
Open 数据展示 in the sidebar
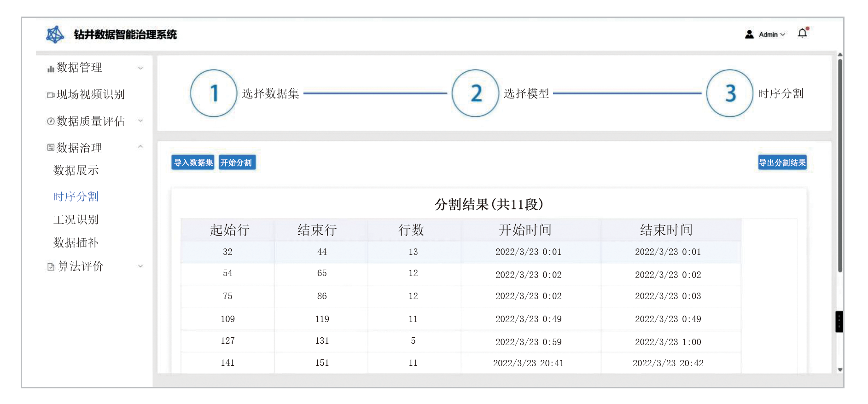(76, 170)
